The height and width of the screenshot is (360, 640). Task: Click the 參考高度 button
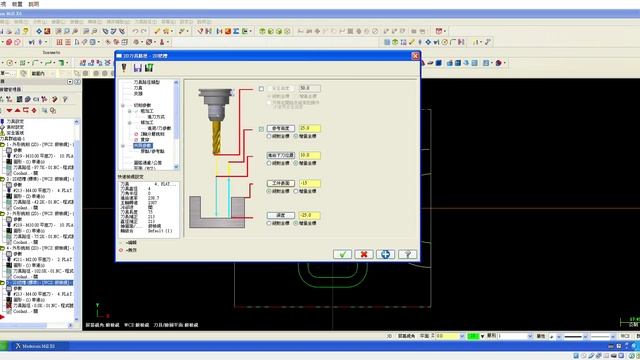[281, 129]
